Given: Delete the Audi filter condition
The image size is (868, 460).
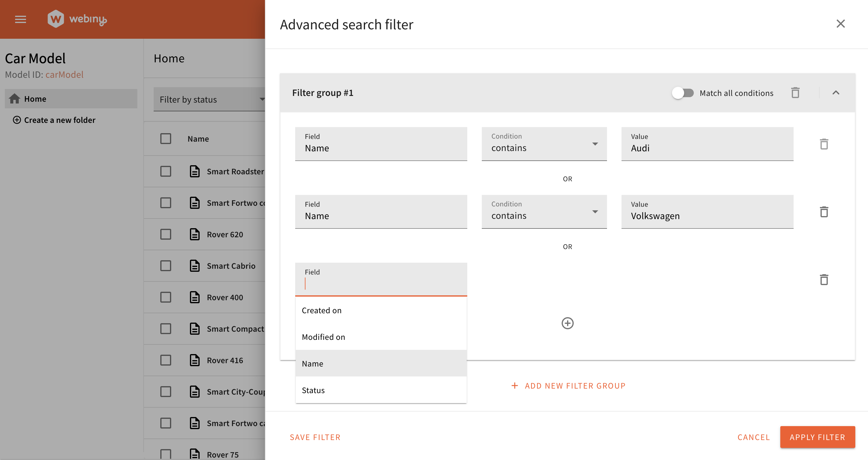Looking at the screenshot, I should click(824, 144).
